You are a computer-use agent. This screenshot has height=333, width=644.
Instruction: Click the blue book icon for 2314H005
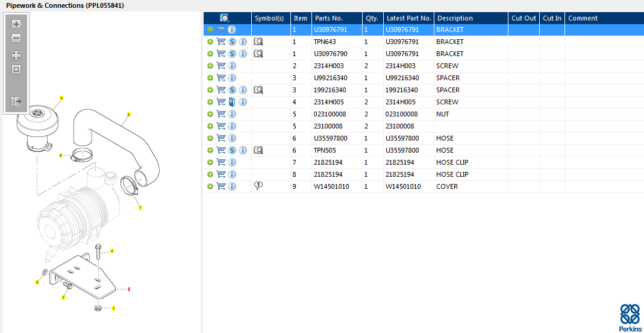[232, 101]
